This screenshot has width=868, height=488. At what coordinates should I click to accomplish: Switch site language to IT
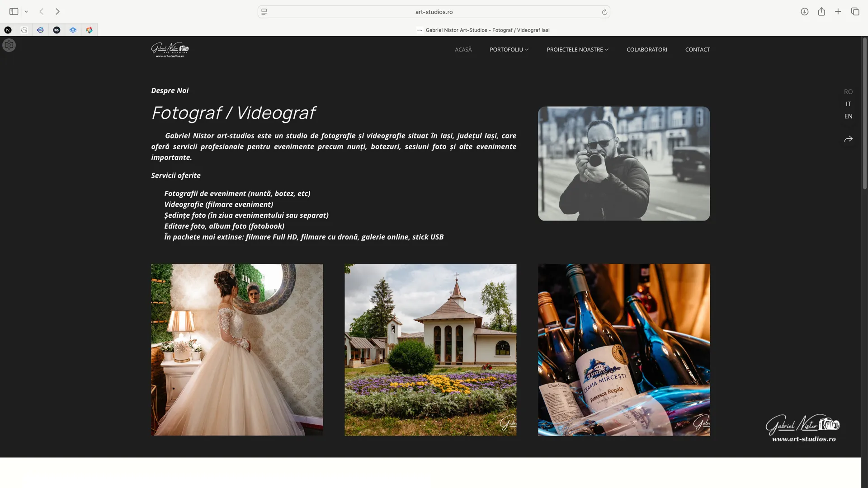pyautogui.click(x=848, y=104)
